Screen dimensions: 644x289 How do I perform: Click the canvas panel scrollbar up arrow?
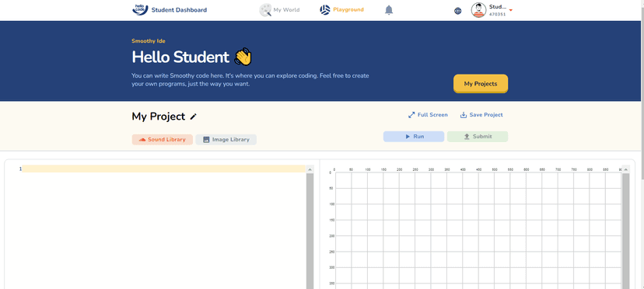(626, 169)
